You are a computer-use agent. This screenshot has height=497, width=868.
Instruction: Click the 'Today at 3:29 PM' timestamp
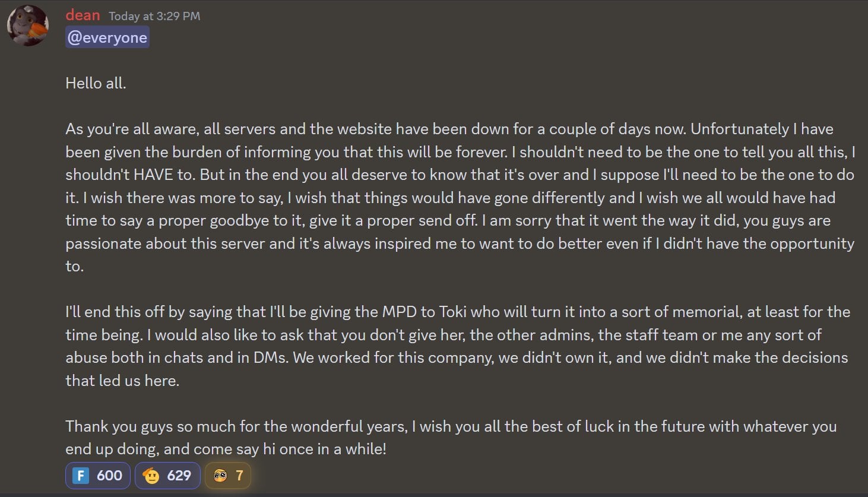click(x=154, y=16)
